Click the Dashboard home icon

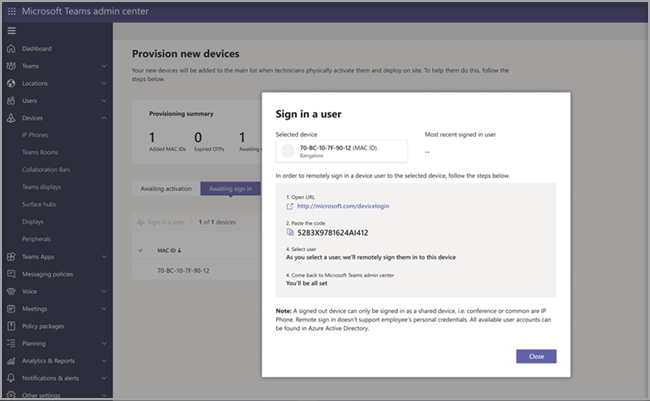(11, 49)
